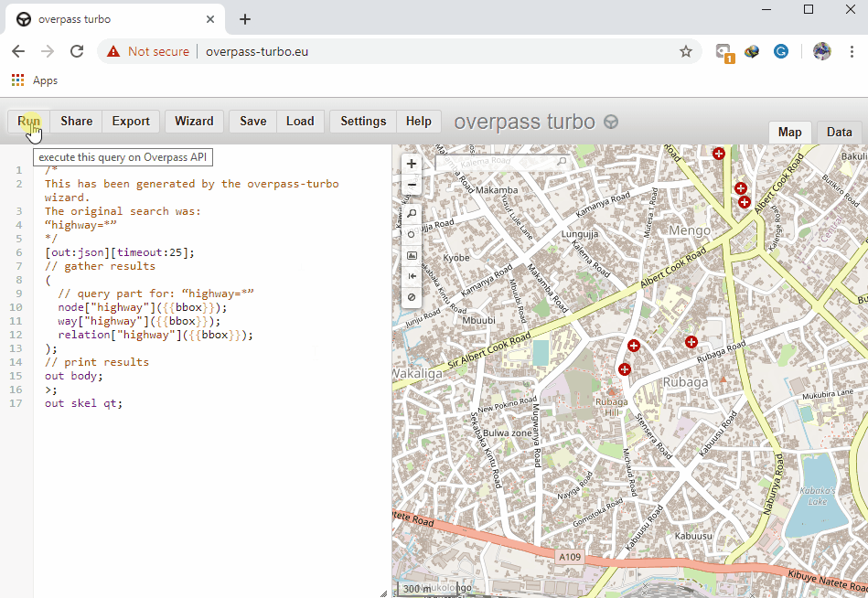Image resolution: width=868 pixels, height=598 pixels.
Task: Open the Export dialog
Action: click(131, 122)
